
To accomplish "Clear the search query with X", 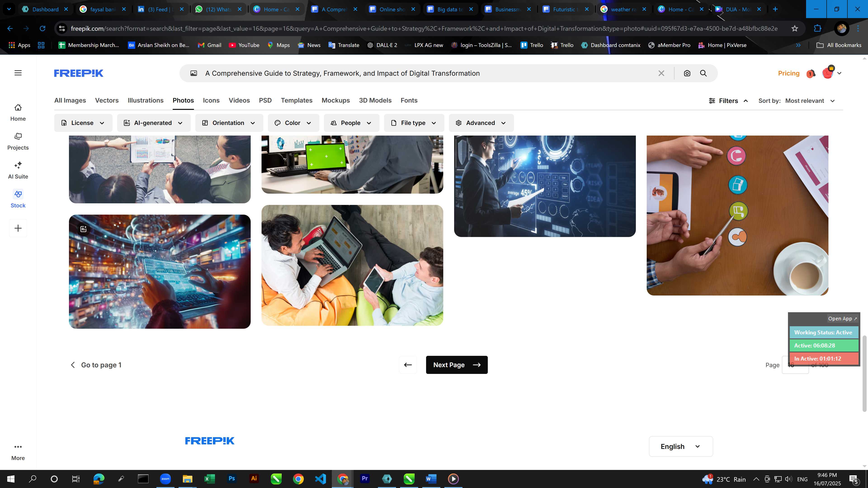I will [661, 73].
